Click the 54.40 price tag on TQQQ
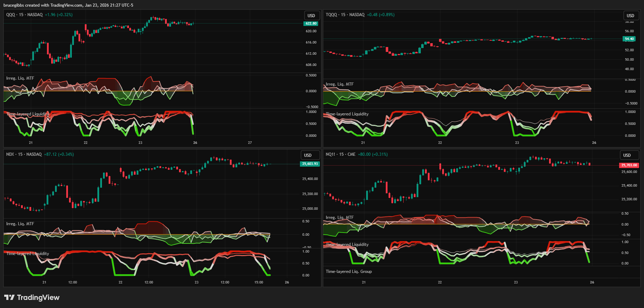The image size is (644, 308). 629,39
